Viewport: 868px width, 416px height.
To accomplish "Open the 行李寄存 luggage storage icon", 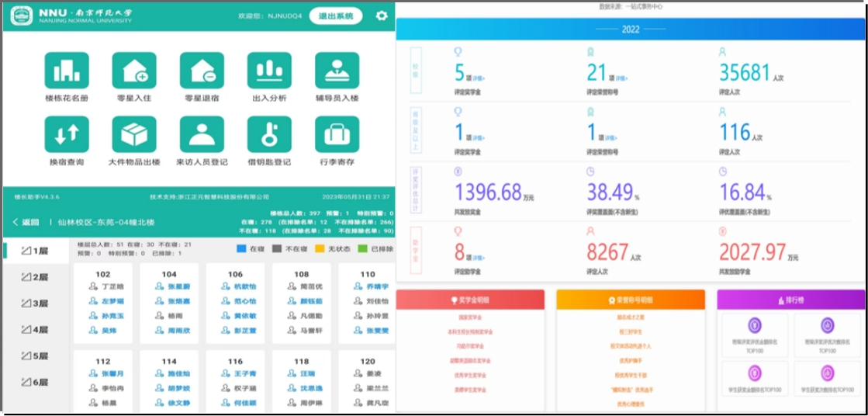I will (337, 135).
